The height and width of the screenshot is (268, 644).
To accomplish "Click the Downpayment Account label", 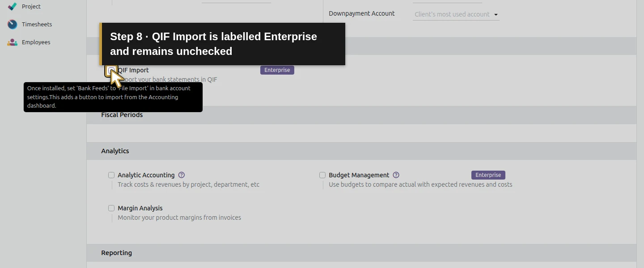I will tap(362, 13).
